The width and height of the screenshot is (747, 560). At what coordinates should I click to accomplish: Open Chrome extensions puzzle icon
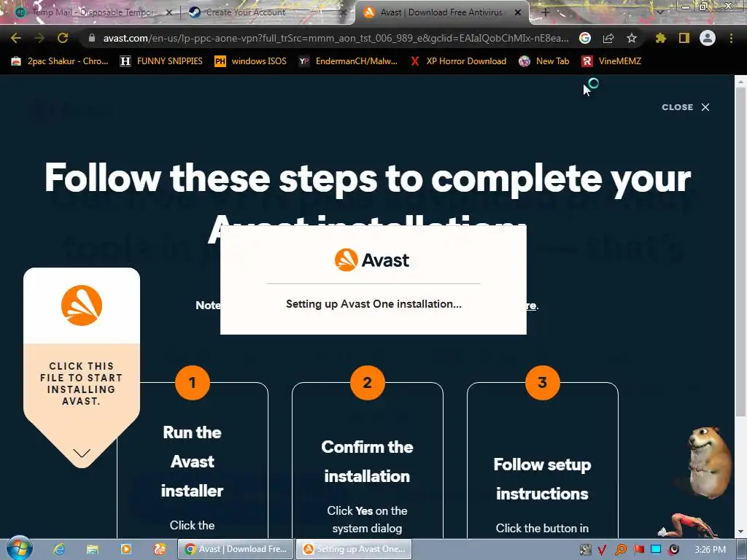click(x=660, y=38)
